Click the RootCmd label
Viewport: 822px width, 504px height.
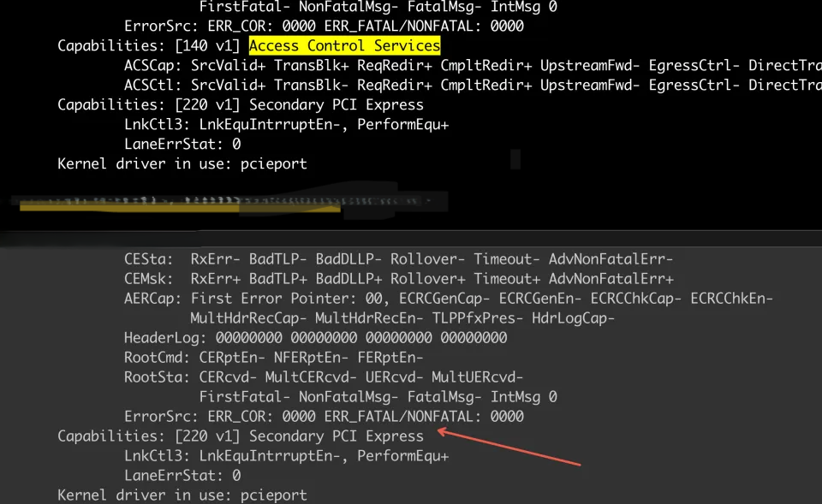(152, 358)
